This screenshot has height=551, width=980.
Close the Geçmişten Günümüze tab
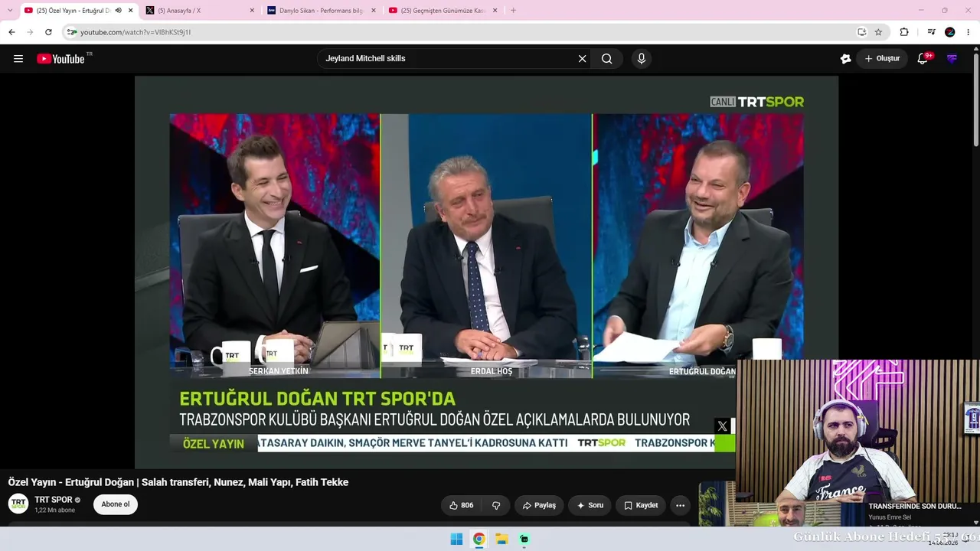(495, 11)
